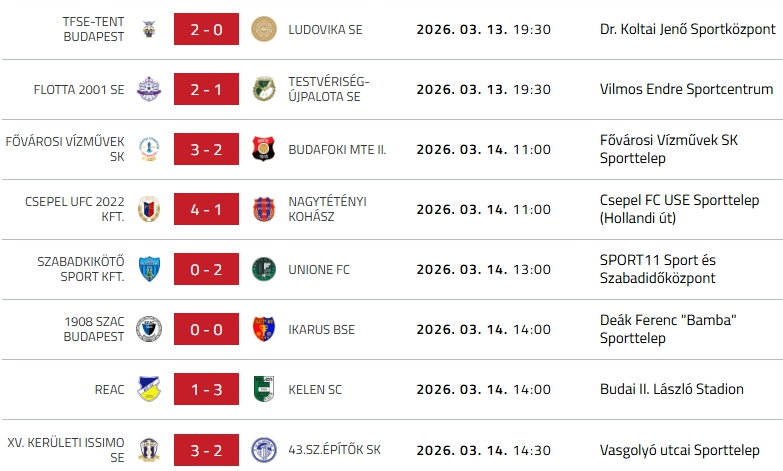Click the REAC club crest
Screen dimensions: 783x471
click(x=149, y=389)
